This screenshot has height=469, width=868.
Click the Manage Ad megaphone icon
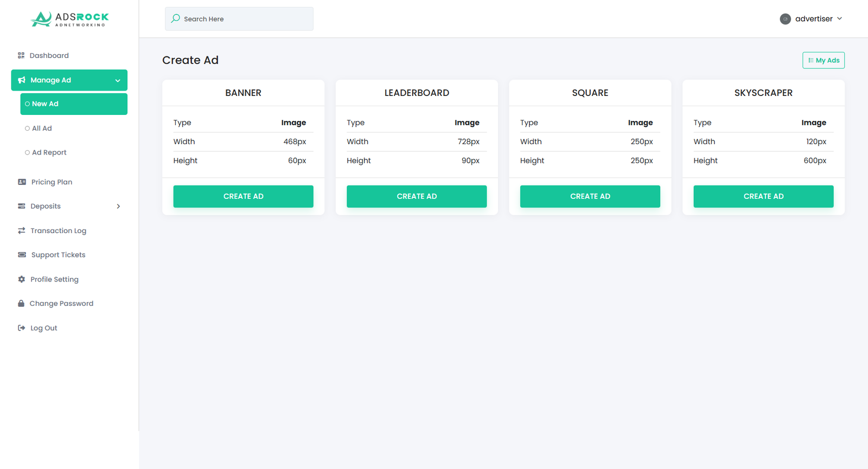point(22,80)
